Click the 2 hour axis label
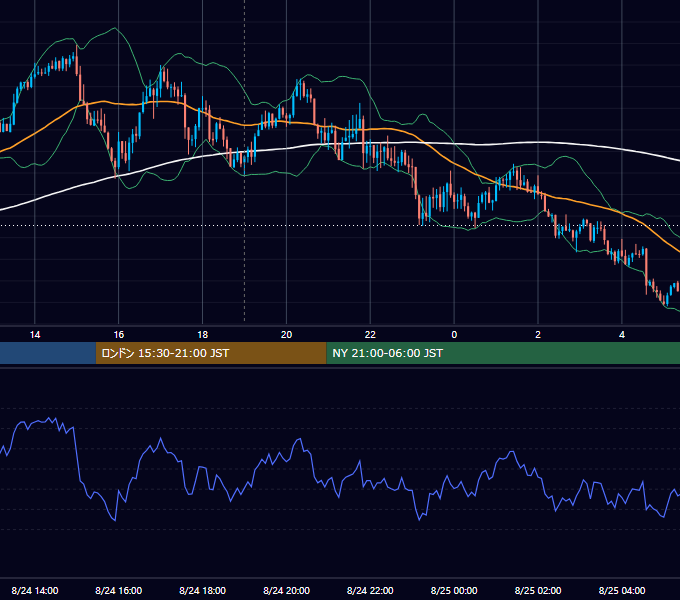680x600 pixels. point(538,335)
